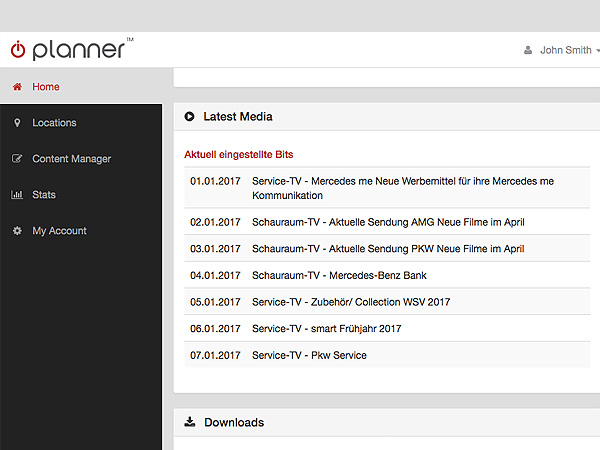Image resolution: width=600 pixels, height=450 pixels.
Task: Open Locations from the sidebar
Action: click(54, 123)
